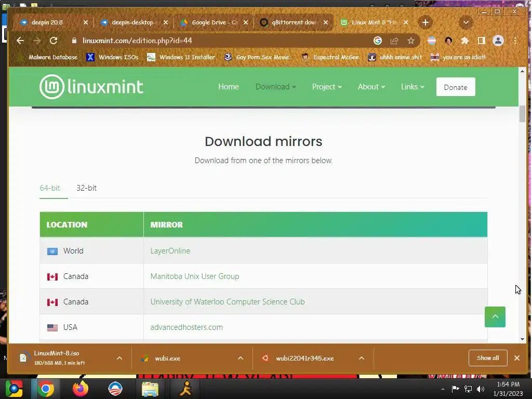Expand the Project nav dropdown

[x=327, y=87]
